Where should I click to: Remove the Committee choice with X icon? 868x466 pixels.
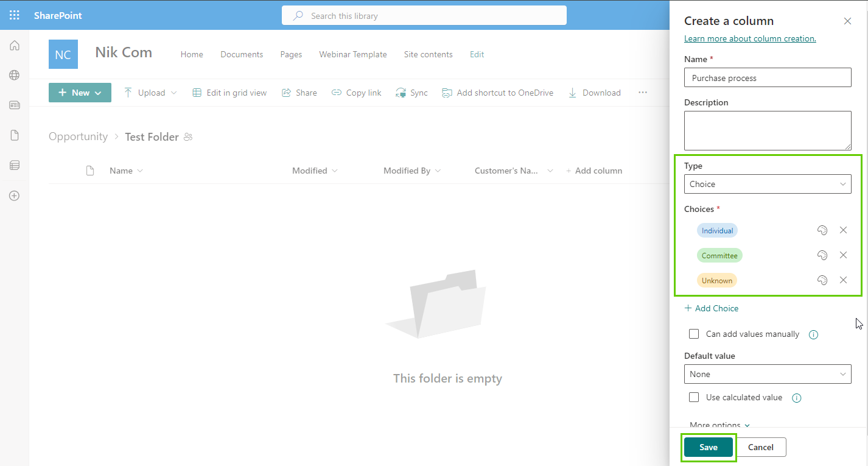(x=843, y=255)
